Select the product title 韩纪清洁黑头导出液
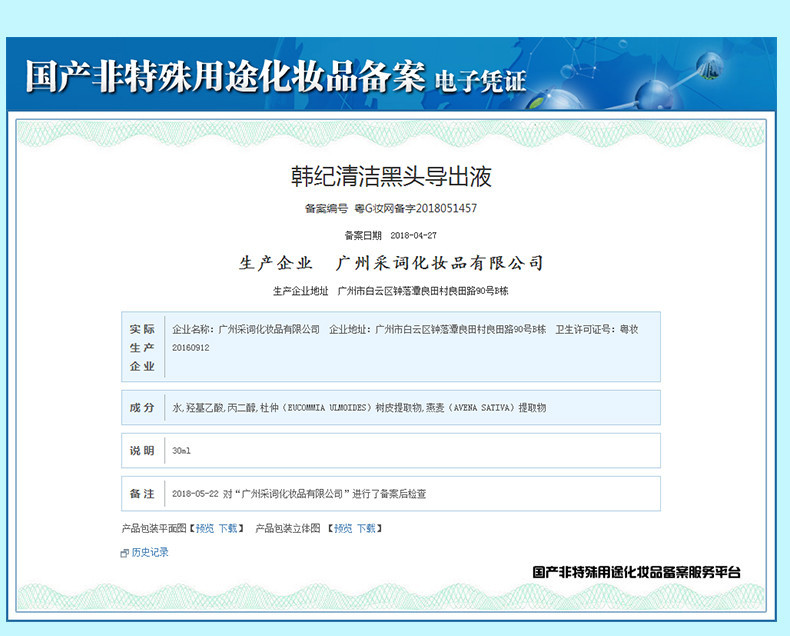The width and height of the screenshot is (790, 636). [391, 177]
